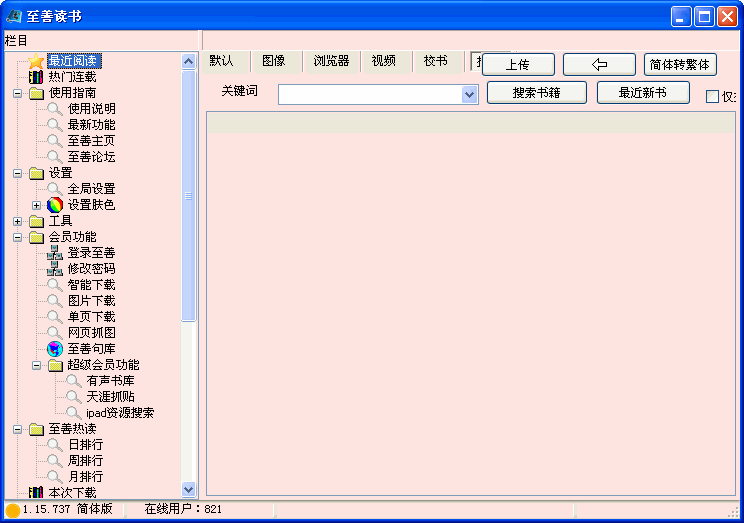This screenshot has height=523, width=744.
Task: Toggle the checkbox right of 最近新书
Action: coord(712,97)
